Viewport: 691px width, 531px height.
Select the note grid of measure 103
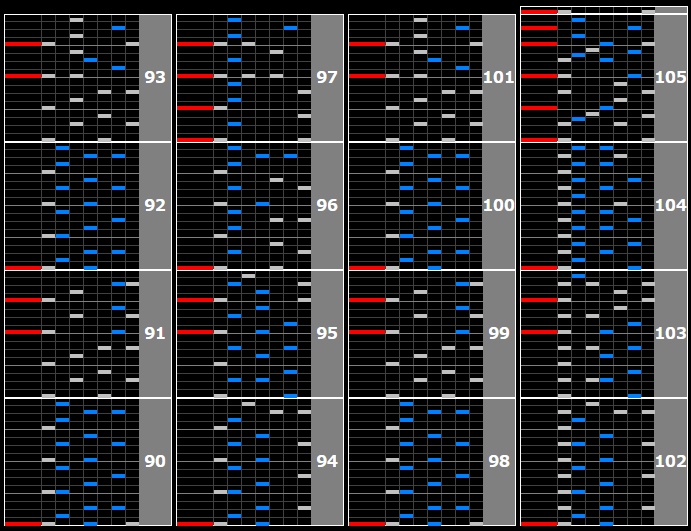[588, 334]
